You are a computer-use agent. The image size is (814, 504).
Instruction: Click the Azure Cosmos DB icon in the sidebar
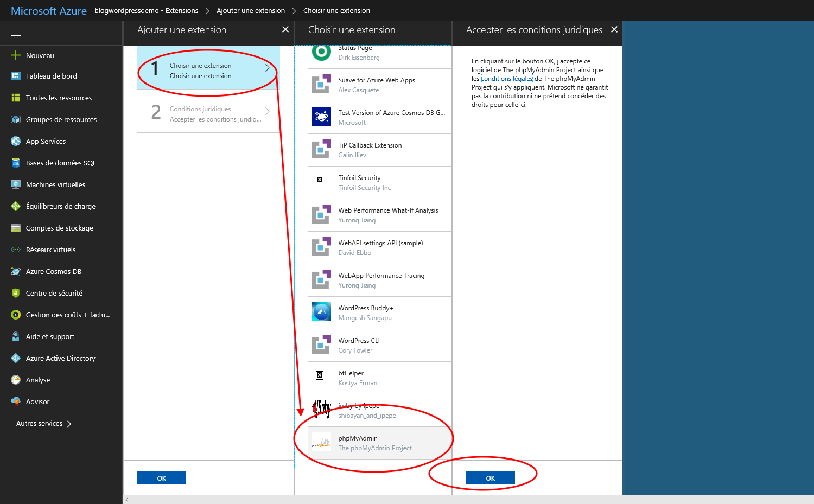[16, 271]
